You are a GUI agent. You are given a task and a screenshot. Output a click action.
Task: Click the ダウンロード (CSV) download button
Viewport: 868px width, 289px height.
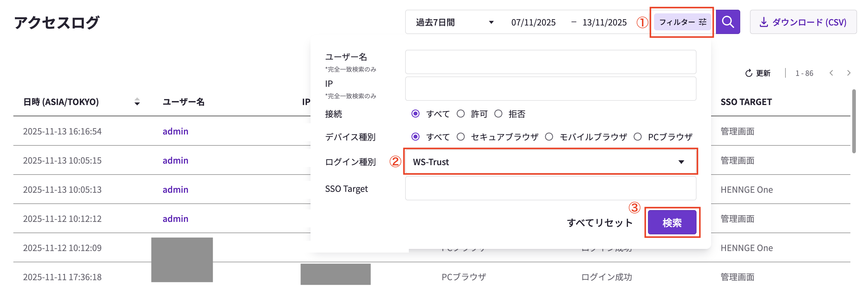803,22
